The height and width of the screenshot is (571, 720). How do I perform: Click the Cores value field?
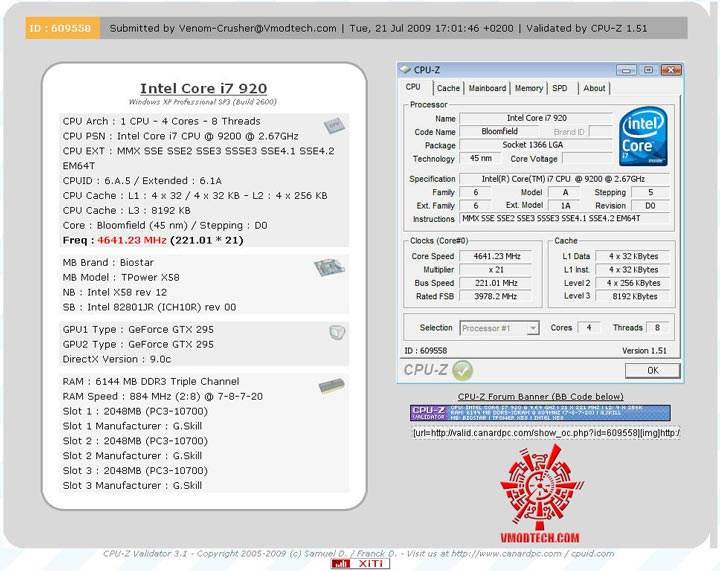[588, 328]
